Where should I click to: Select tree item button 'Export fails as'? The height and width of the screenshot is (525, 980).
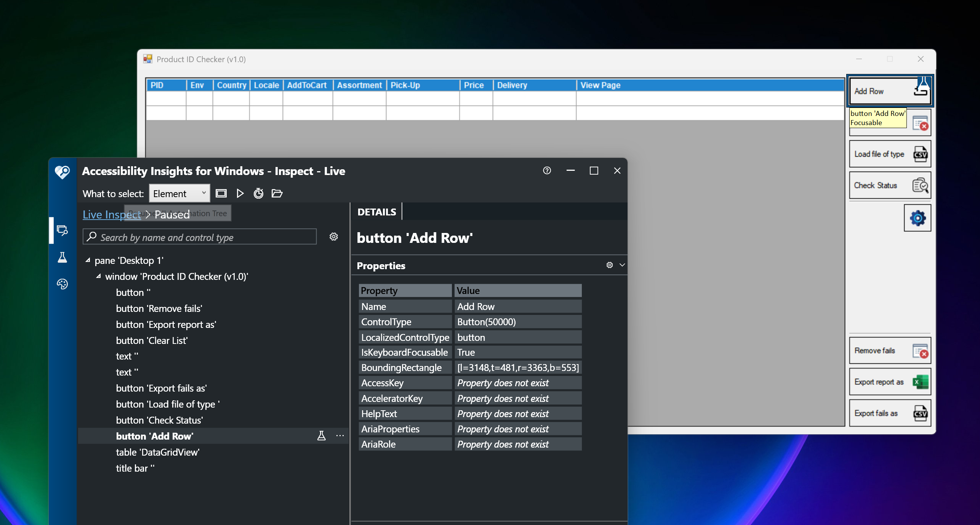pyautogui.click(x=161, y=388)
